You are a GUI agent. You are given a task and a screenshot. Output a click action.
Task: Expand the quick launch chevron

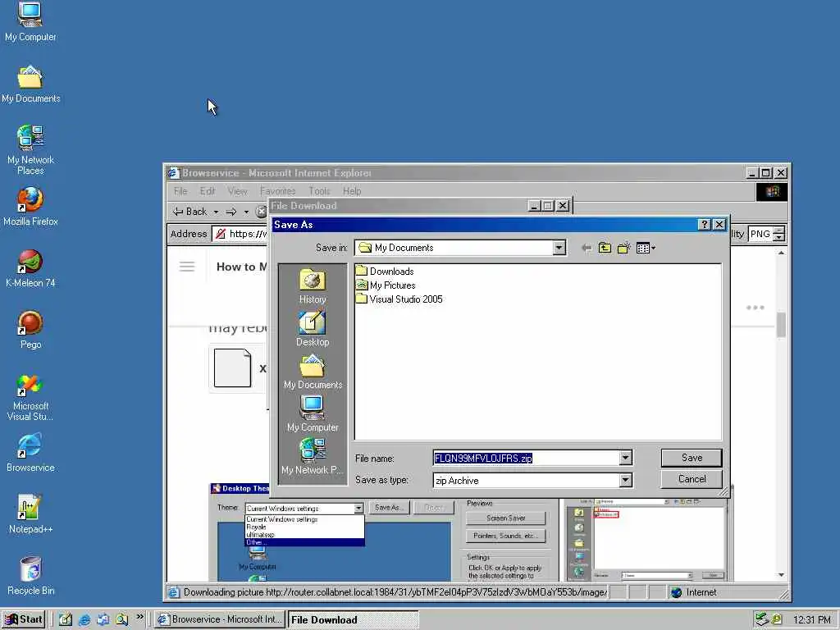pyautogui.click(x=139, y=617)
